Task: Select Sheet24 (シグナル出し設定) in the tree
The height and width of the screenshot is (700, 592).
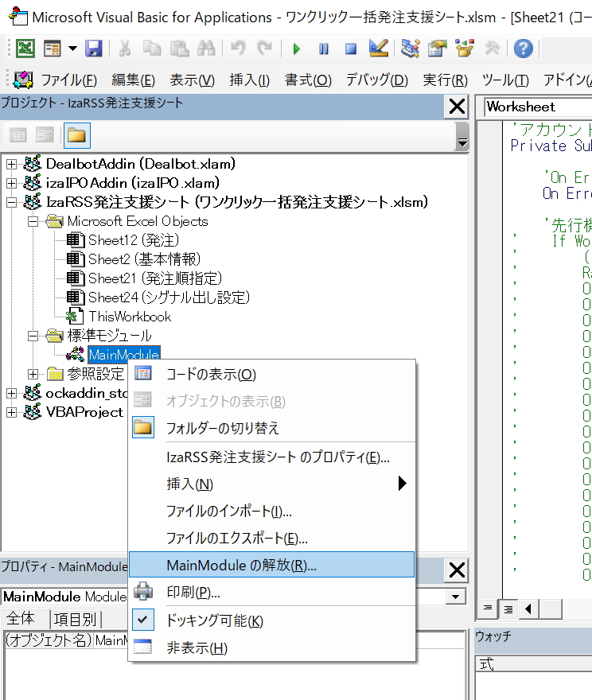Action: click(169, 297)
